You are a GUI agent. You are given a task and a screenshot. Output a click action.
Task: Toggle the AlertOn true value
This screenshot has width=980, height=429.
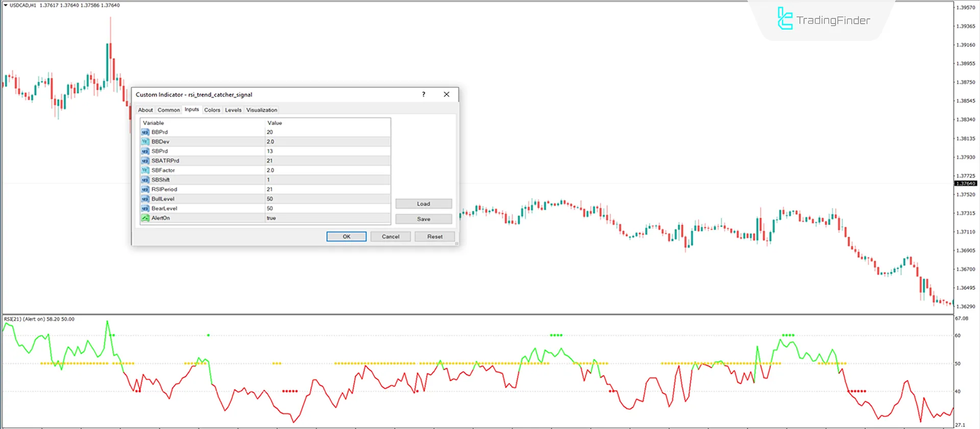[327, 218]
